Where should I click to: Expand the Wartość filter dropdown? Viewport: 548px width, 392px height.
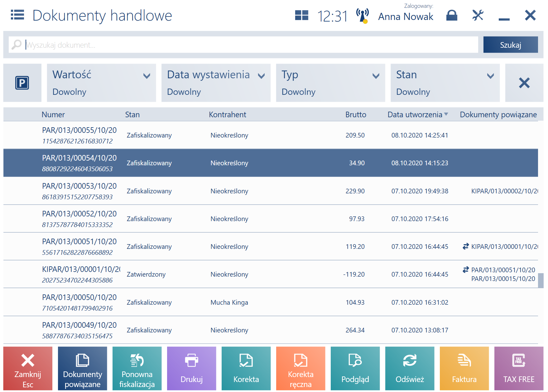click(x=101, y=83)
